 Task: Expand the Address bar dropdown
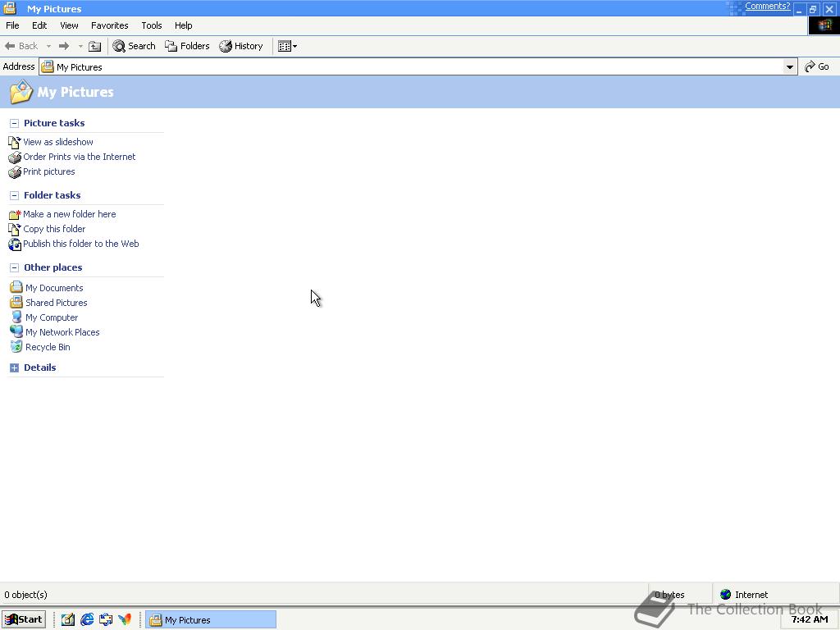coord(790,67)
